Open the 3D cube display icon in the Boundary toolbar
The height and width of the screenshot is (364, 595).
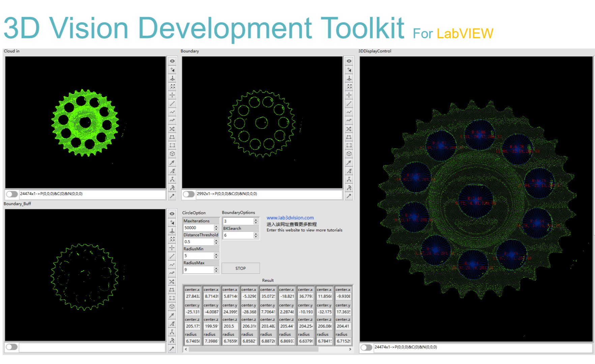pyautogui.click(x=349, y=154)
